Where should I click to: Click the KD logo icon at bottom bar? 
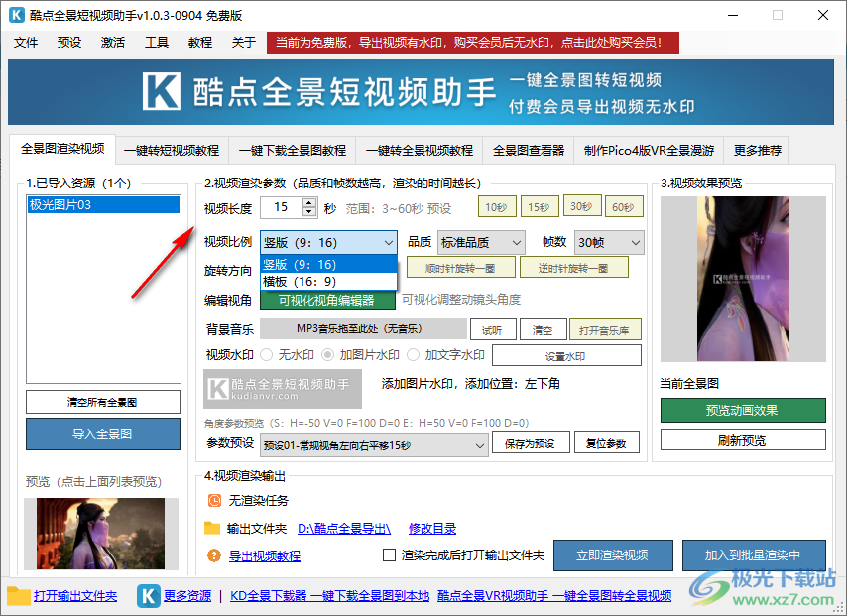tap(147, 596)
